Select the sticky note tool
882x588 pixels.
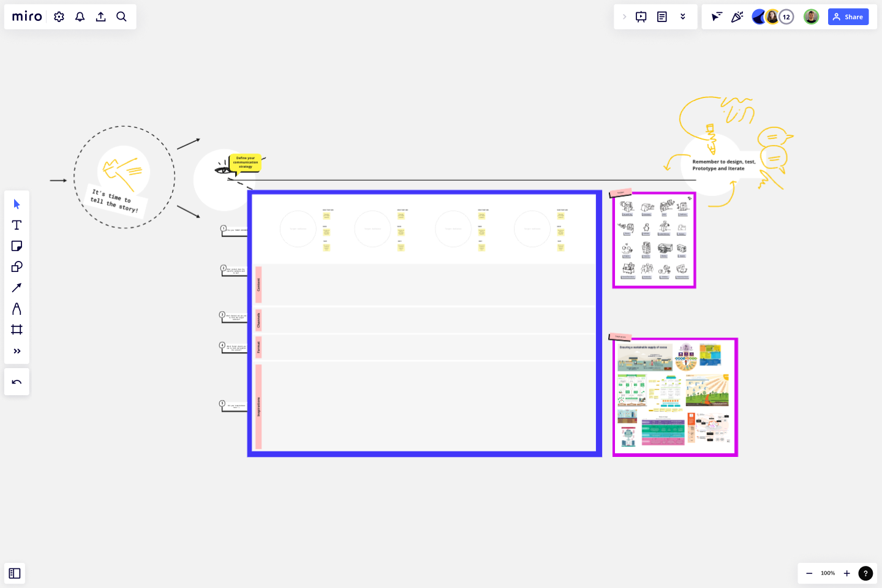coord(17,246)
